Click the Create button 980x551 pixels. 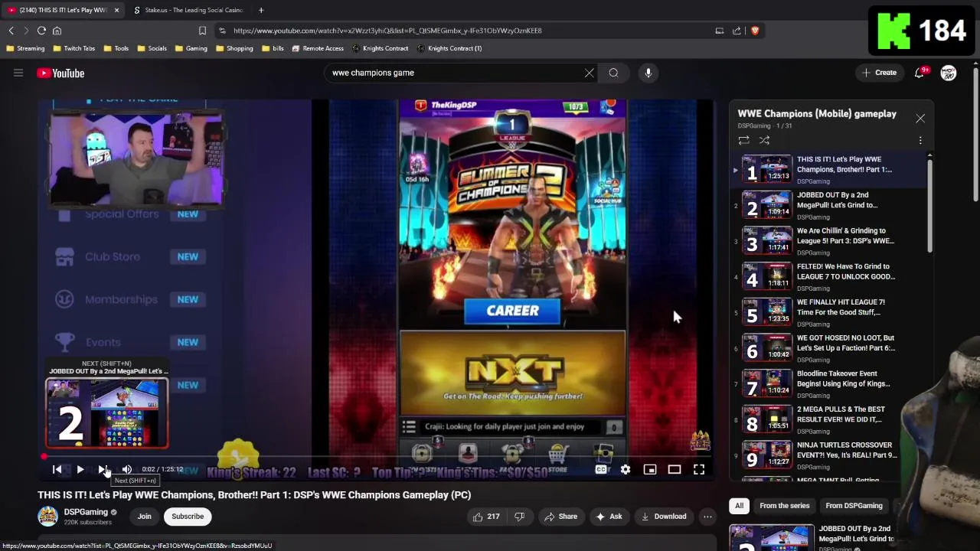point(878,73)
